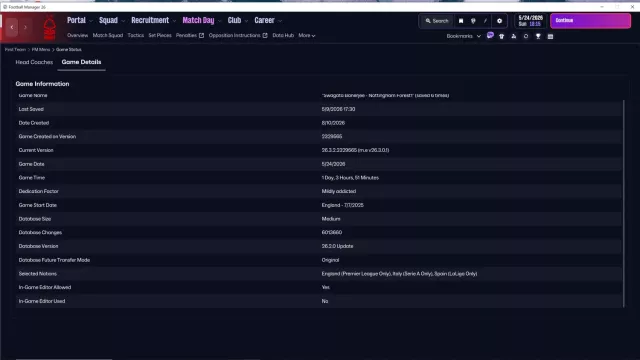Expand the Portal menu chevron
The height and width of the screenshot is (360, 640).
click(91, 21)
